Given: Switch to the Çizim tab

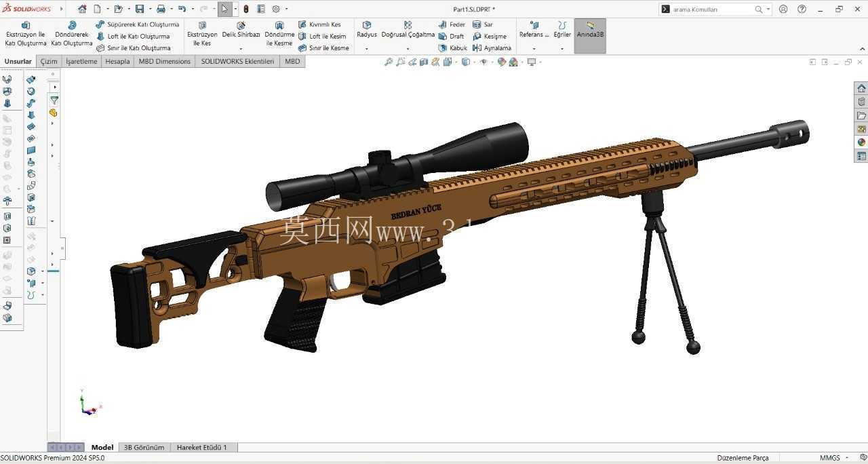Looking at the screenshot, I should 49,61.
